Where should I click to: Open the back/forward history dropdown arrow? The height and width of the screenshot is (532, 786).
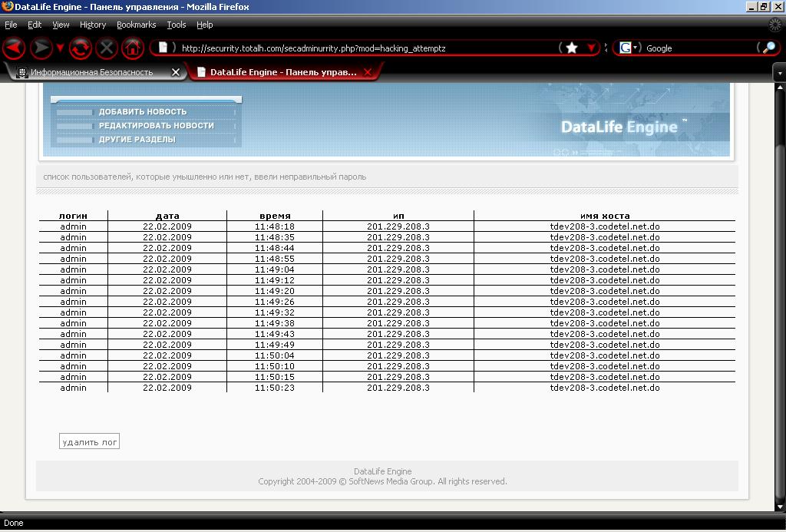pyautogui.click(x=60, y=48)
